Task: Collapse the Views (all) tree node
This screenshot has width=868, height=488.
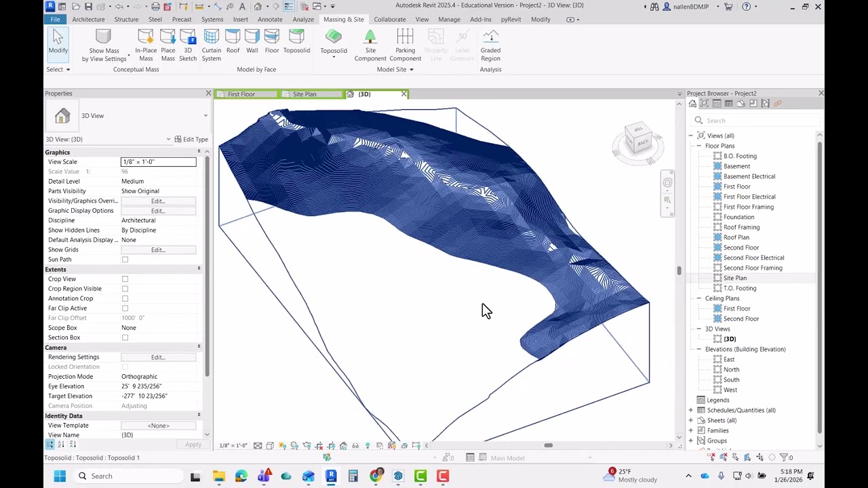Action: tap(690, 136)
